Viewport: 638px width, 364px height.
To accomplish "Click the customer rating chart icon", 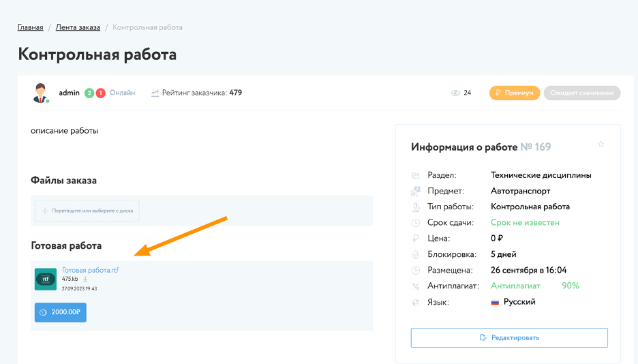I will coord(155,93).
